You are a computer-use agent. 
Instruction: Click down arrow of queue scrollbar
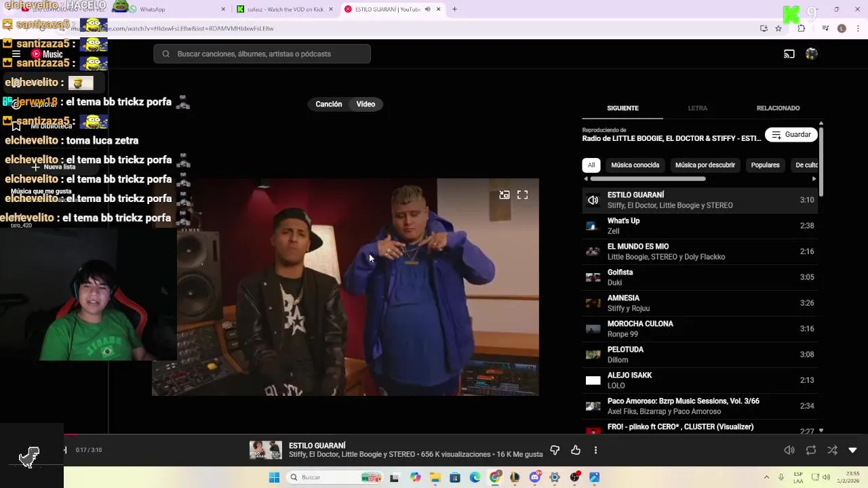point(821,430)
